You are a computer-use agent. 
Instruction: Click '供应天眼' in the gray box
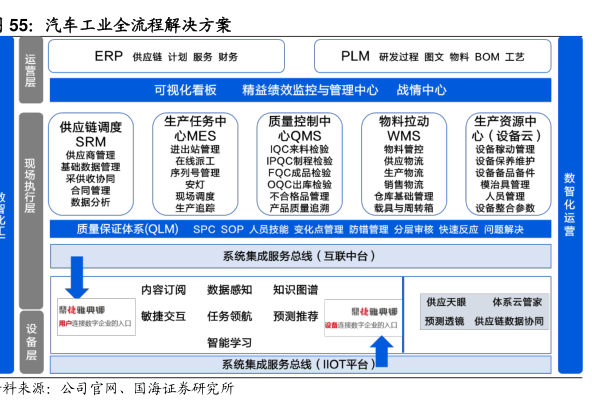446,302
